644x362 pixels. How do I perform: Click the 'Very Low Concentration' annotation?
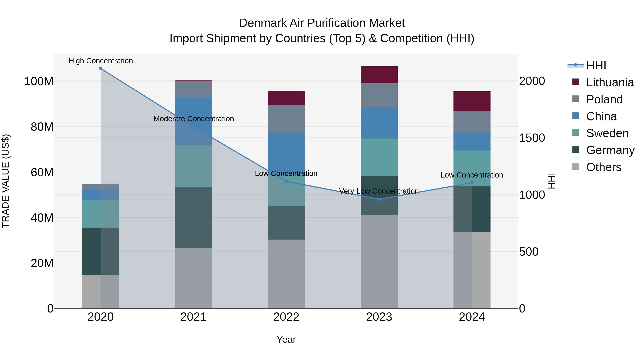[379, 191]
